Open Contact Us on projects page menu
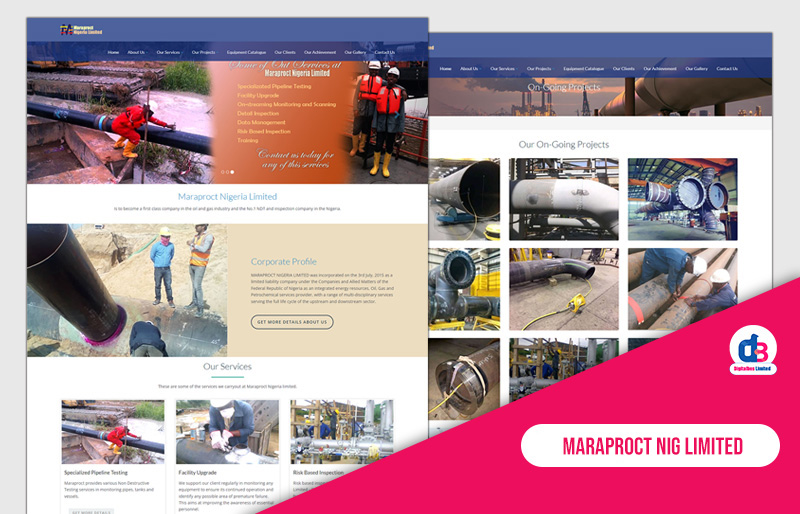 (x=727, y=68)
